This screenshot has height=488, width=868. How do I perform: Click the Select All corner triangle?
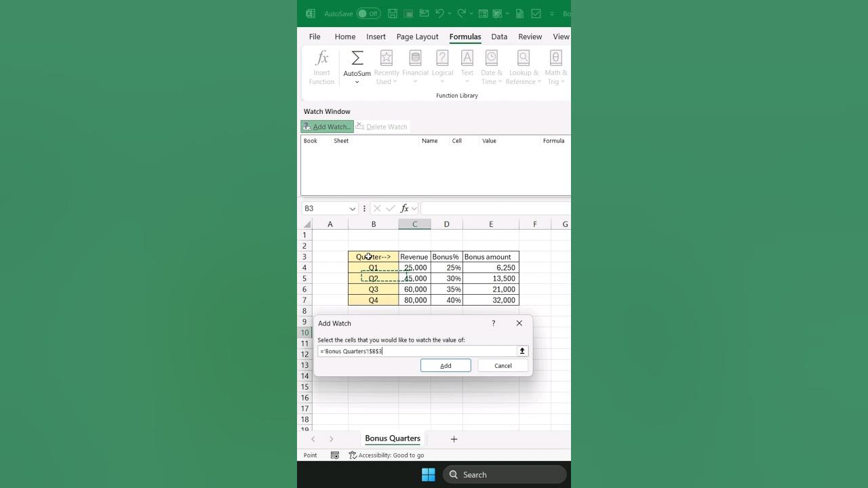(307, 224)
